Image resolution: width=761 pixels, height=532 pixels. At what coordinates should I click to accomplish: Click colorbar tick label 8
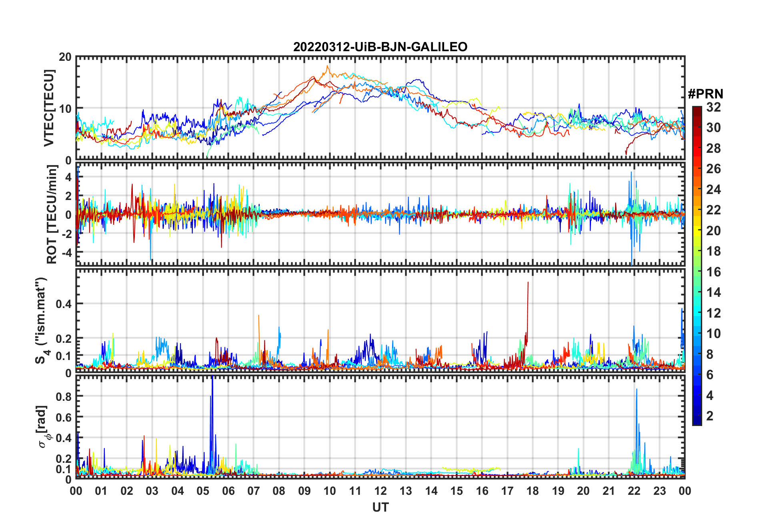click(710, 354)
